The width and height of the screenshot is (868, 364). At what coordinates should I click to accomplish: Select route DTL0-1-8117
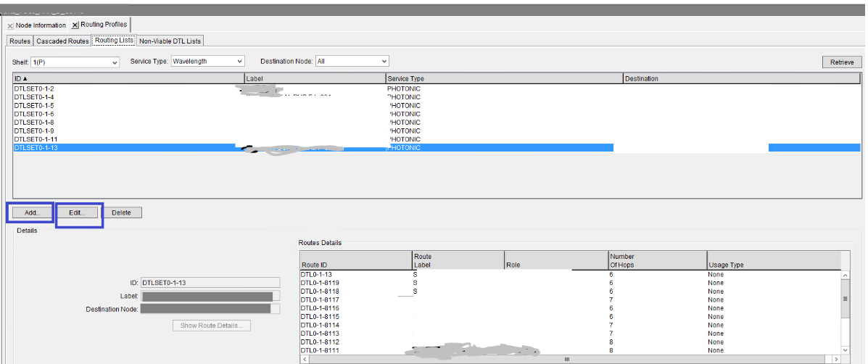coord(570,300)
